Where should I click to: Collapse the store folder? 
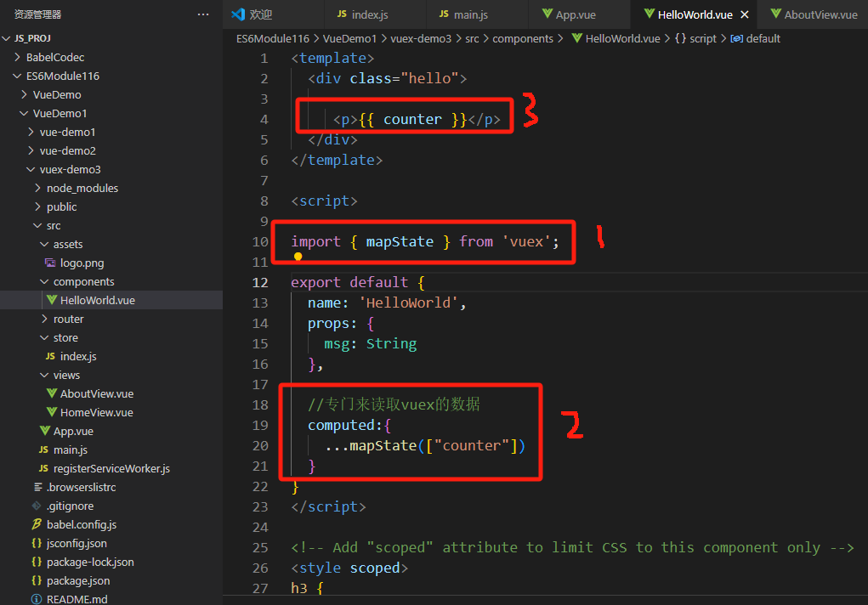(x=44, y=337)
